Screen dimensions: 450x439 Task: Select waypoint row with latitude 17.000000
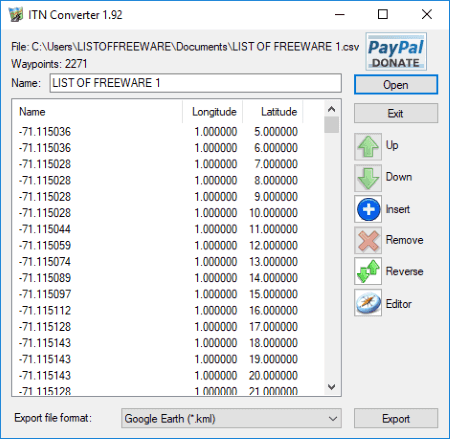(x=158, y=327)
